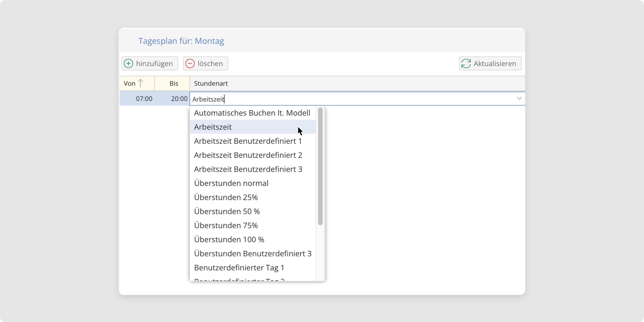Choose Überstunden 50 % option
Screen dimensions: 644x322
[x=227, y=211]
